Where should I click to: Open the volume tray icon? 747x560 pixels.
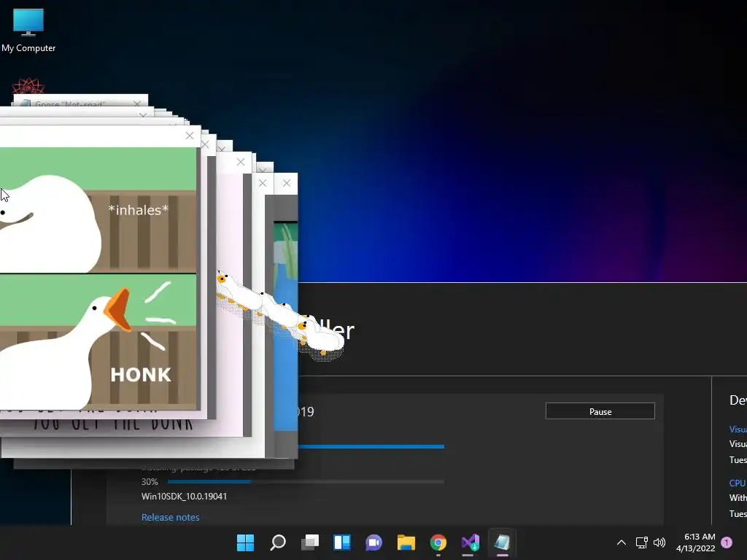point(659,542)
